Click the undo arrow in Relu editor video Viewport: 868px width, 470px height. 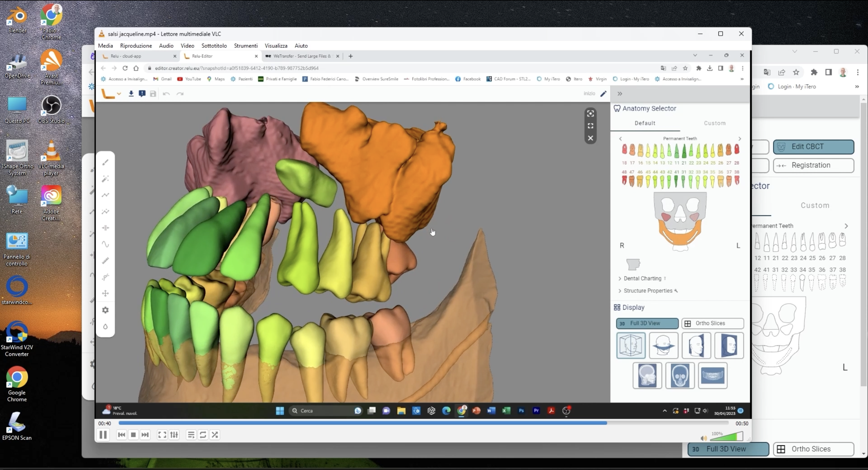[x=166, y=94]
